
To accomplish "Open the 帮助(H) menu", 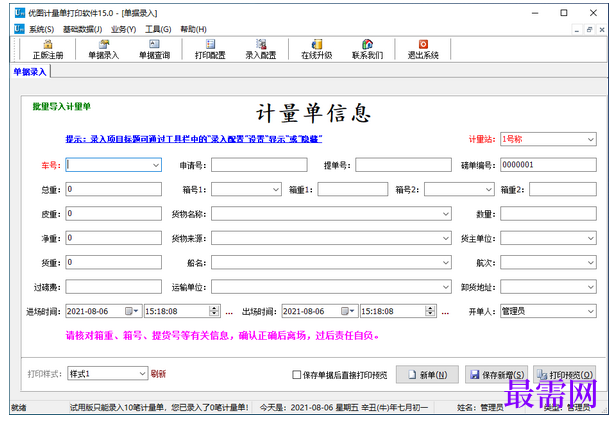I will point(193,29).
